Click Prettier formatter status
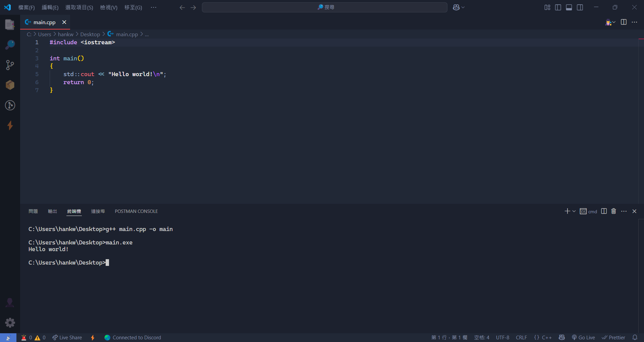Viewport: 644px width, 342px height. 613,338
